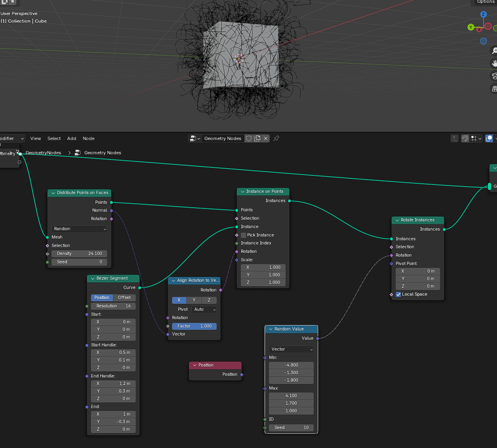This screenshot has width=497, height=448.
Task: Click the green Y axis gizmo handle
Action: [471, 27]
